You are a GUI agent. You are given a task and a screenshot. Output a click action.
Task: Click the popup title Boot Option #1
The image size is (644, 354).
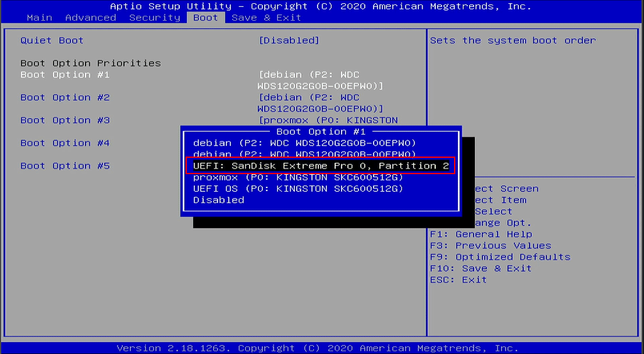pos(321,132)
